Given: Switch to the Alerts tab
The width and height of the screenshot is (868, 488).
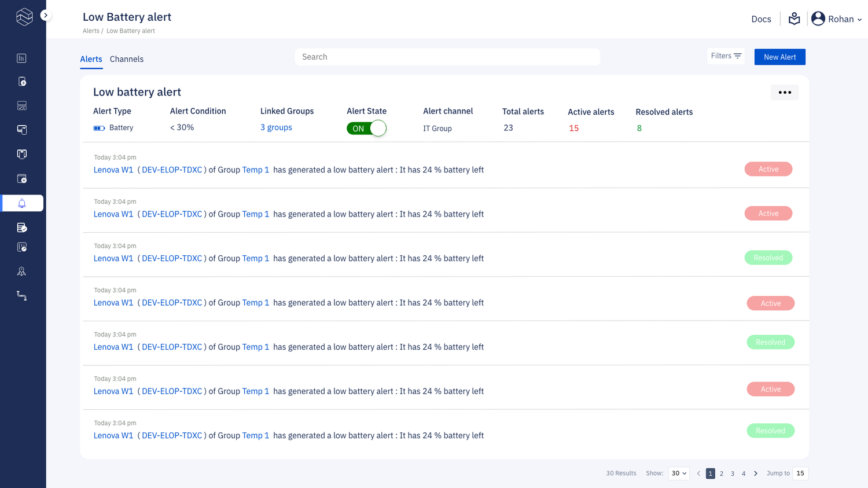Looking at the screenshot, I should [x=91, y=59].
